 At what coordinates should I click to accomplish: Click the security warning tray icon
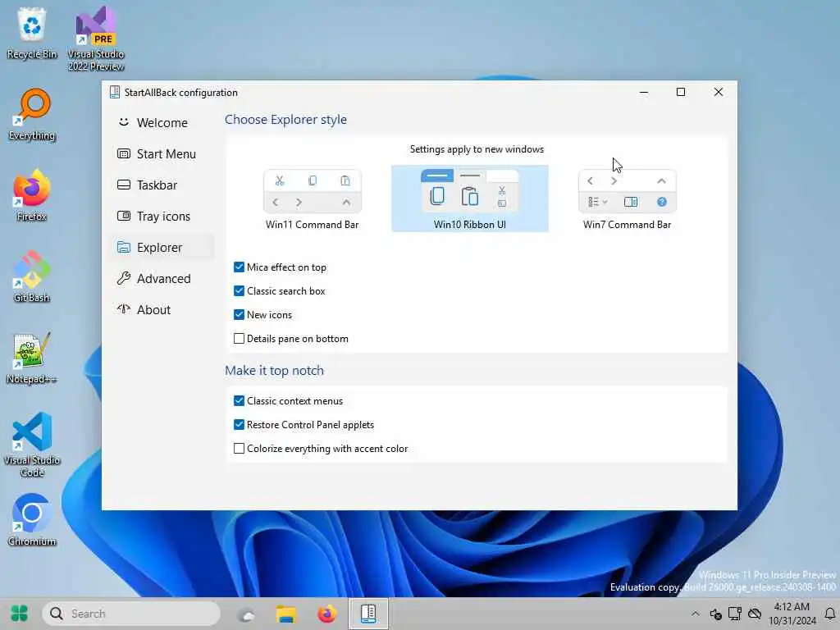pos(715,614)
